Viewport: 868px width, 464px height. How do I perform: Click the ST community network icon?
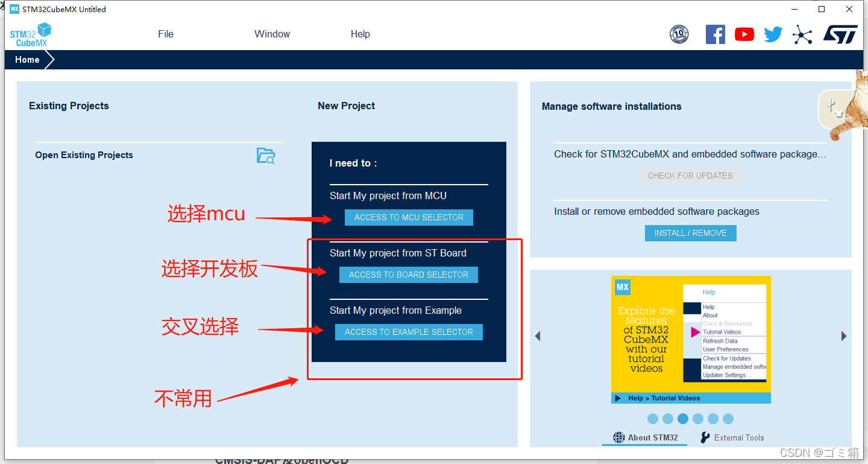click(x=802, y=34)
